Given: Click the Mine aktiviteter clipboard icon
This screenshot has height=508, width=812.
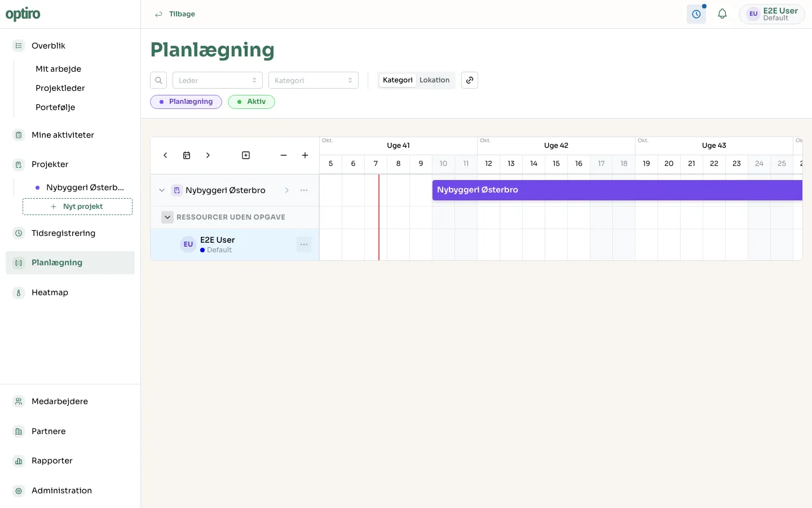Looking at the screenshot, I should (x=19, y=135).
